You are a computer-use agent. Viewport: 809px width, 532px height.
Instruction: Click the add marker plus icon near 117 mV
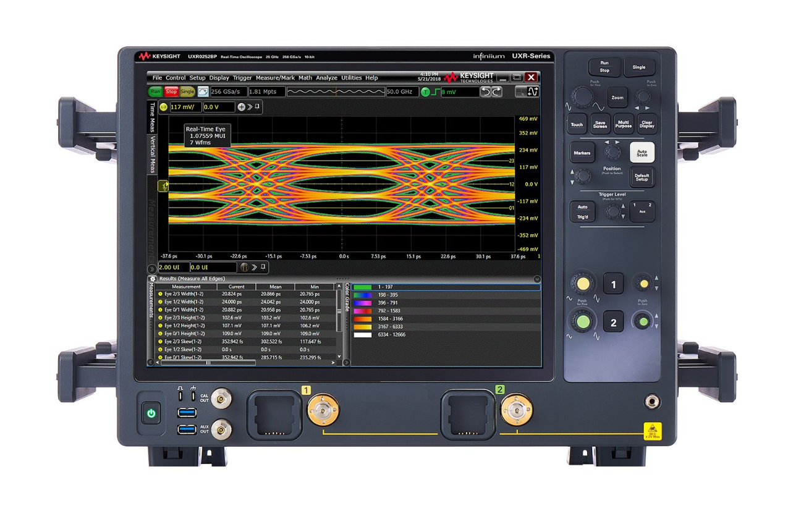(x=241, y=106)
